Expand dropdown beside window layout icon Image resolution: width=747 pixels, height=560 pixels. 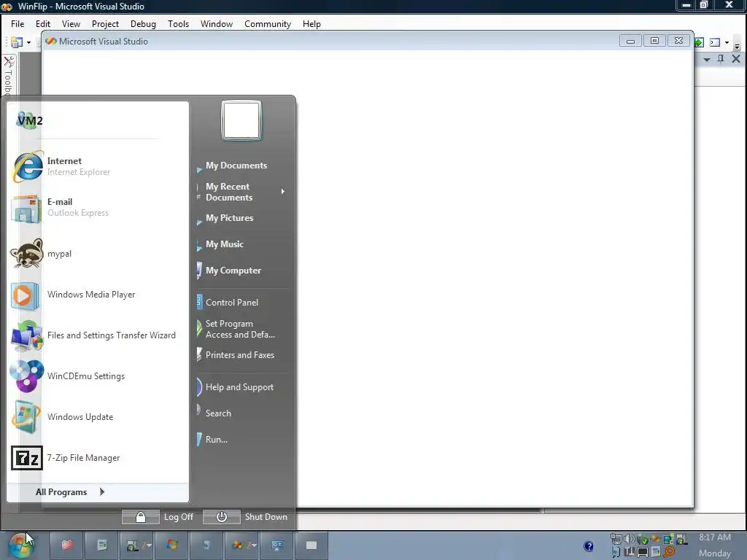[727, 42]
